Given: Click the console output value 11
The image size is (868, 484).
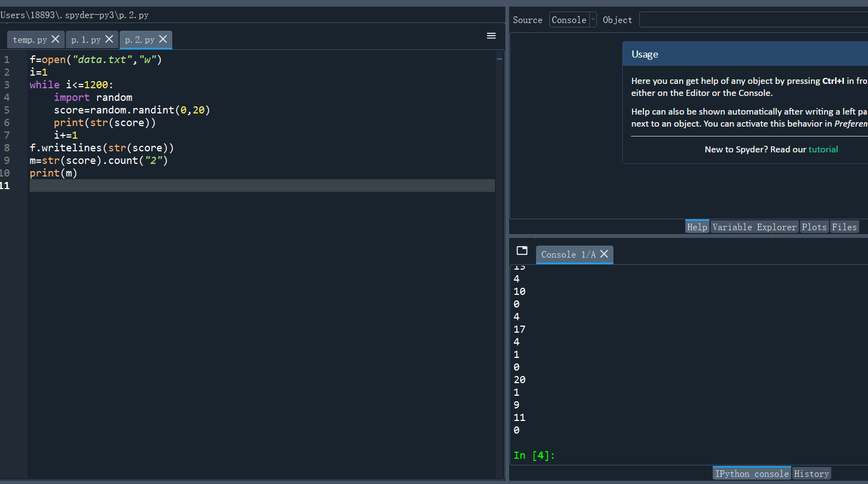Looking at the screenshot, I should (520, 418).
